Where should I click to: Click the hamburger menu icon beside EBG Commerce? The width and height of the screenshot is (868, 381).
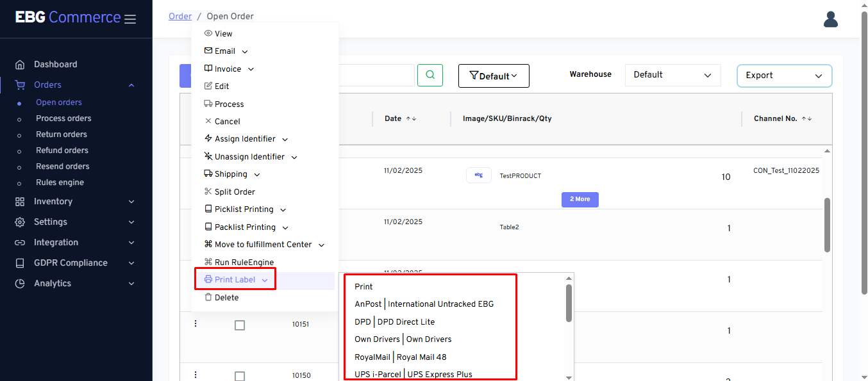pos(130,19)
